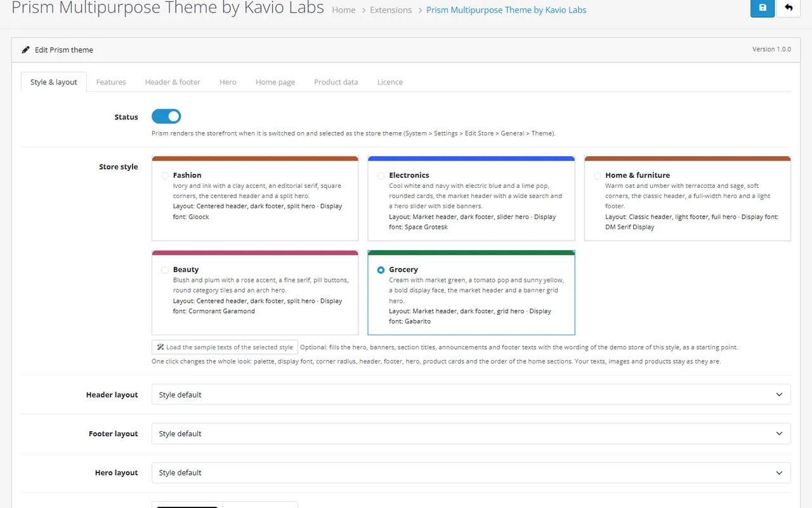
Task: Click the help text starting 'Prism renders the storefront'
Action: pyautogui.click(x=353, y=133)
